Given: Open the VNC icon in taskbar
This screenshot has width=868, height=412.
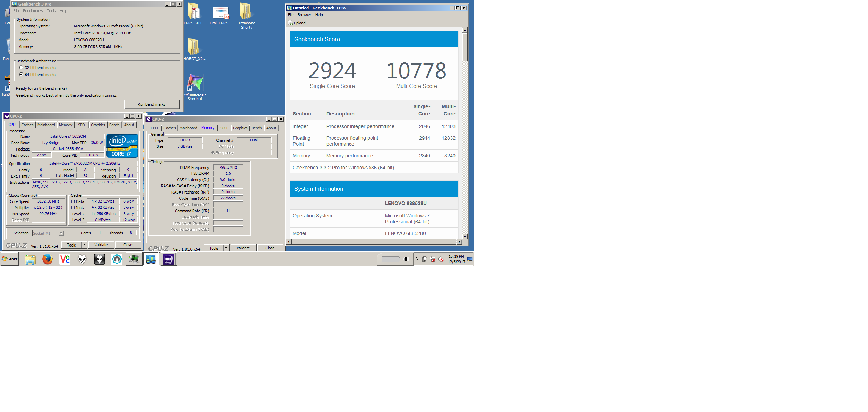Looking at the screenshot, I should point(65,259).
